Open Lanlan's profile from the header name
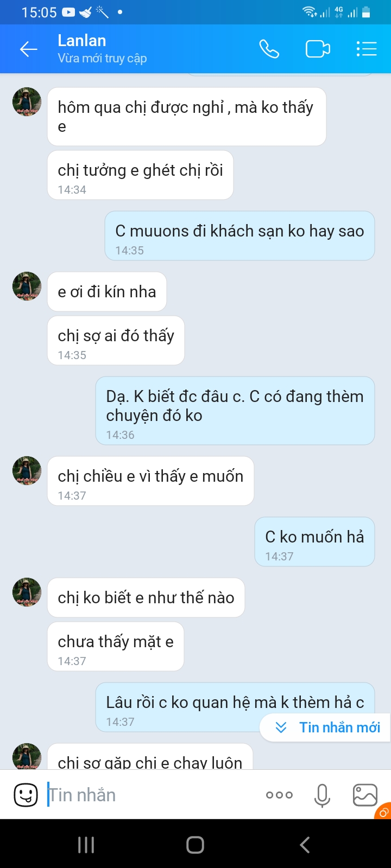The image size is (391, 868). pyautogui.click(x=82, y=41)
